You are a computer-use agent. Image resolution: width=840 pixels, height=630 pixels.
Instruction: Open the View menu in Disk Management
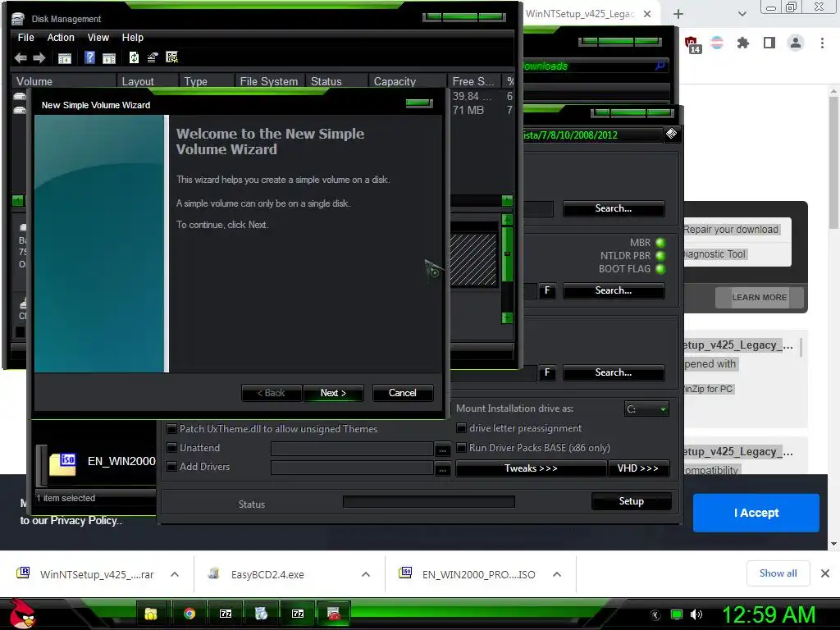click(x=98, y=38)
